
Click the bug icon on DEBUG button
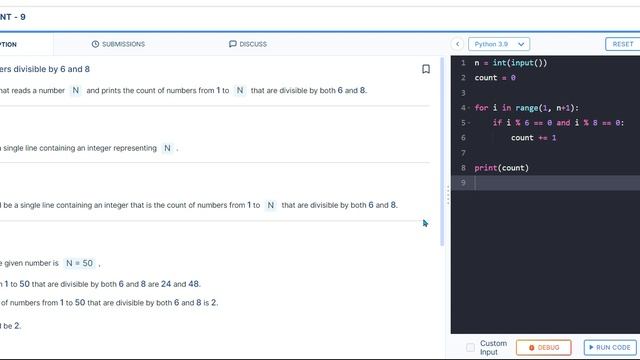[531, 348]
